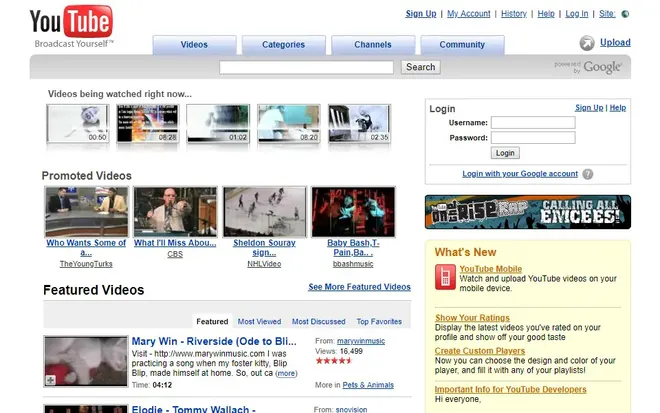660x413 pixels.
Task: Show the Top Favorites tab
Action: 379,322
